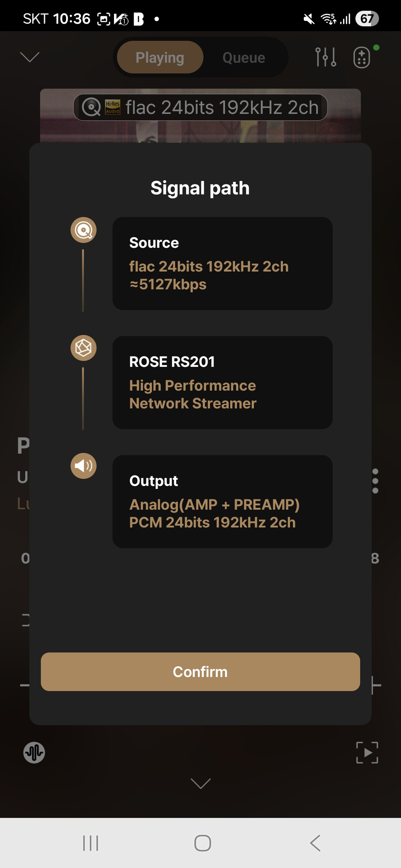The height and width of the screenshot is (868, 401).
Task: Collapse player with top-left chevron
Action: [x=30, y=57]
